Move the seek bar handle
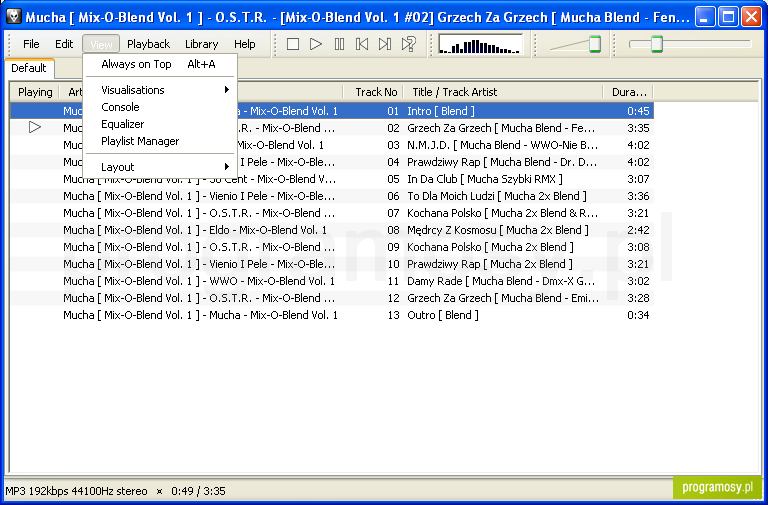768x505 pixels. [657, 44]
